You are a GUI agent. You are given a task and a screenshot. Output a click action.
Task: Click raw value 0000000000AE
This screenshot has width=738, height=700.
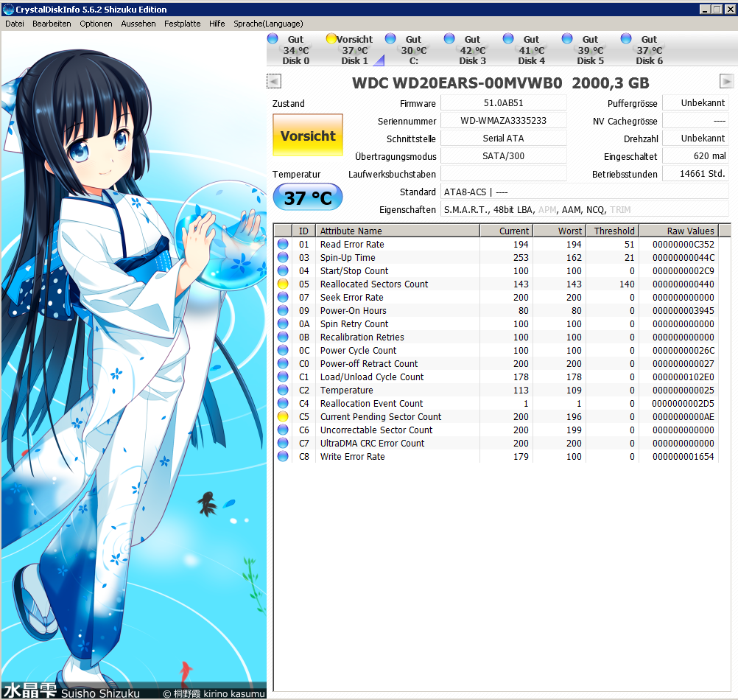pos(683,416)
